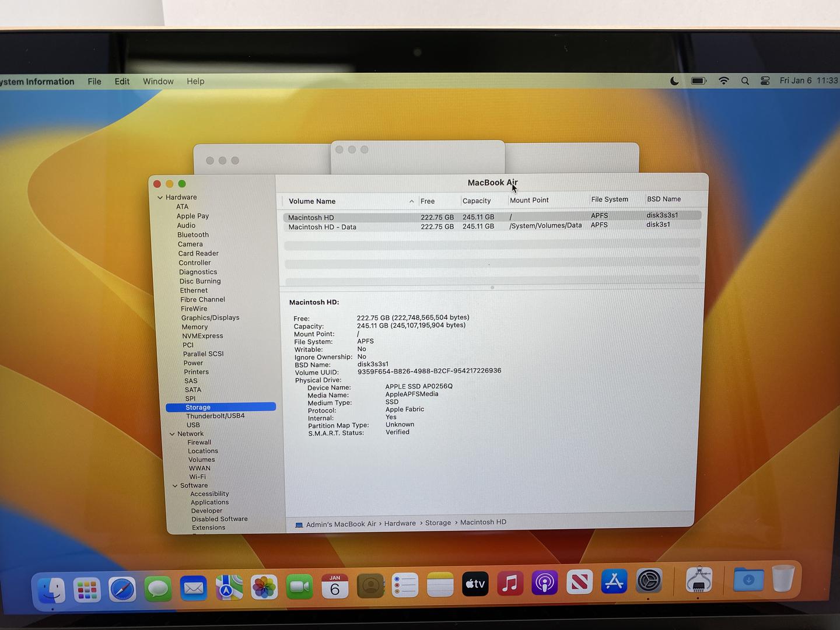This screenshot has height=630, width=840.
Task: Select Thunderbolt/USB4 in the sidebar
Action: click(215, 416)
